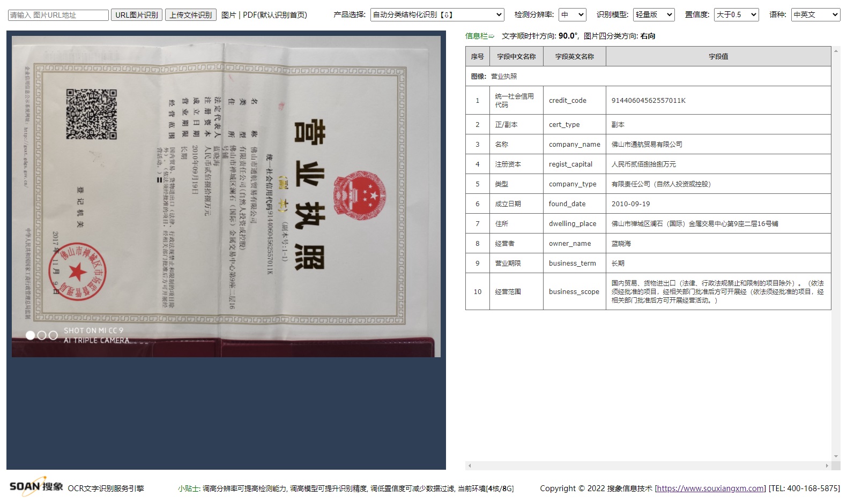Click the vertical scrollbar down arrow
Viewport: 847px width, 504px height.
point(836,456)
